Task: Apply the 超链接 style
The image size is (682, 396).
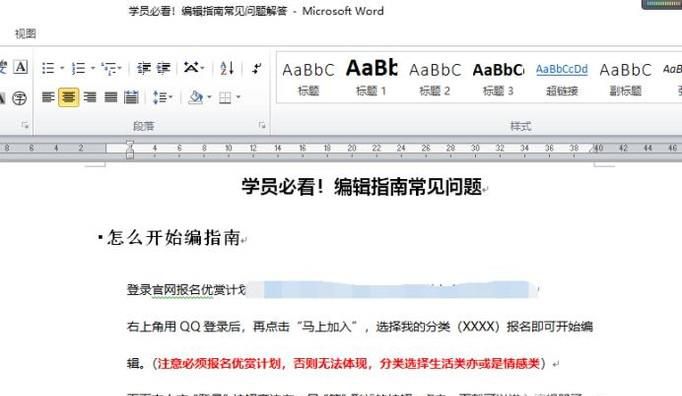Action: (x=562, y=79)
